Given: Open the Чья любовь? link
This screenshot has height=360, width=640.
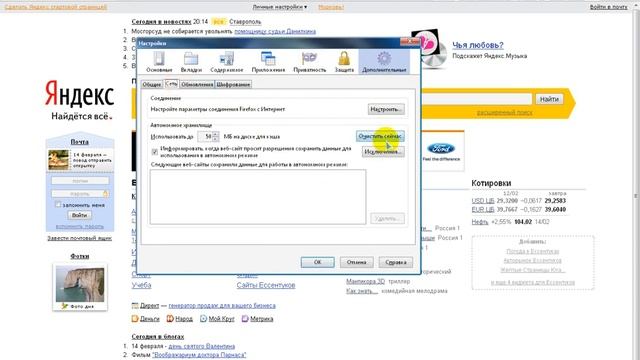Looking at the screenshot, I should 478,45.
